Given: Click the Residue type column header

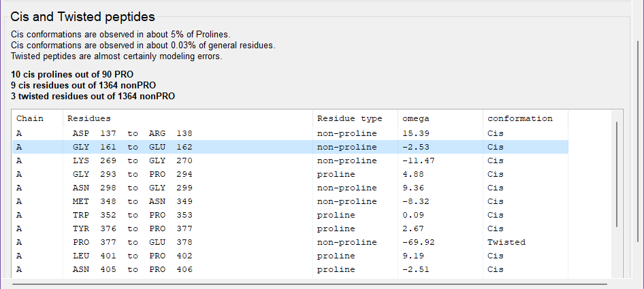Looking at the screenshot, I should click(349, 118).
